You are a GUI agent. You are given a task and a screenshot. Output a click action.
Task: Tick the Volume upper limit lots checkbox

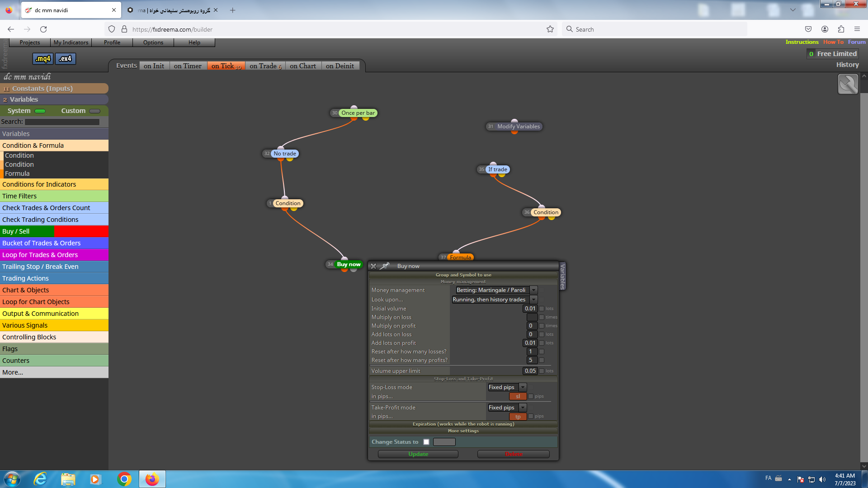click(542, 371)
